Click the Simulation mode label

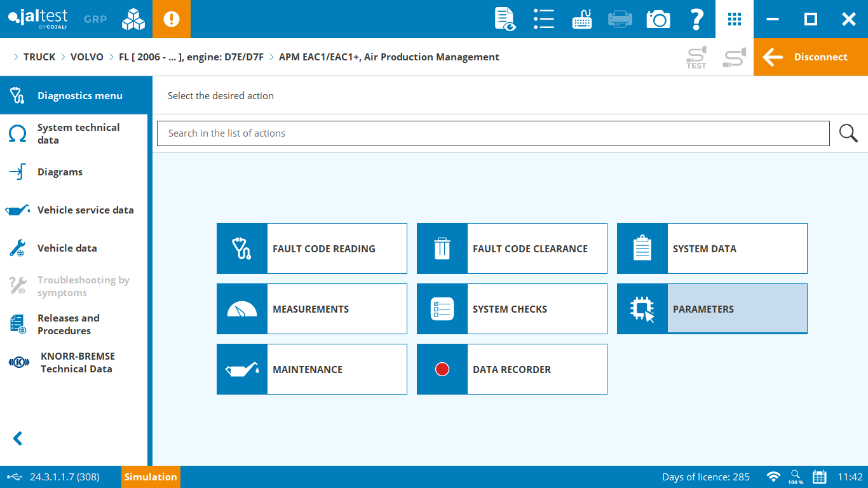pyautogui.click(x=151, y=477)
